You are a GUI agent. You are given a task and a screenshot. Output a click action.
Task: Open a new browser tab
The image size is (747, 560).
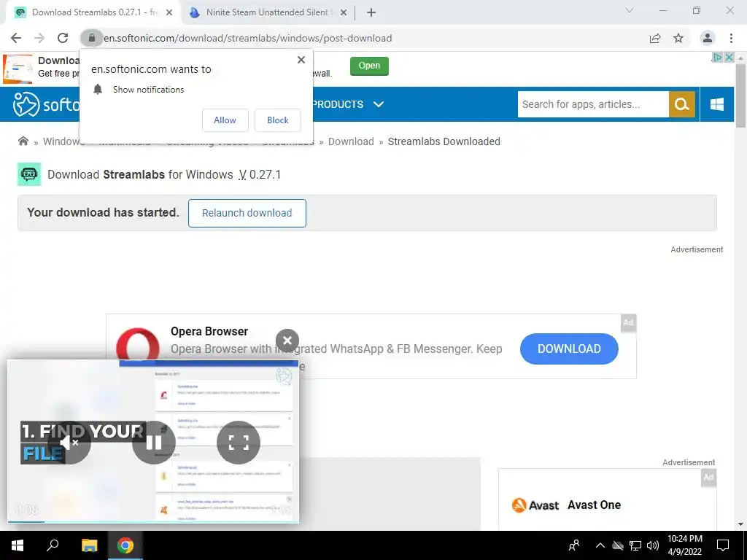pos(371,12)
